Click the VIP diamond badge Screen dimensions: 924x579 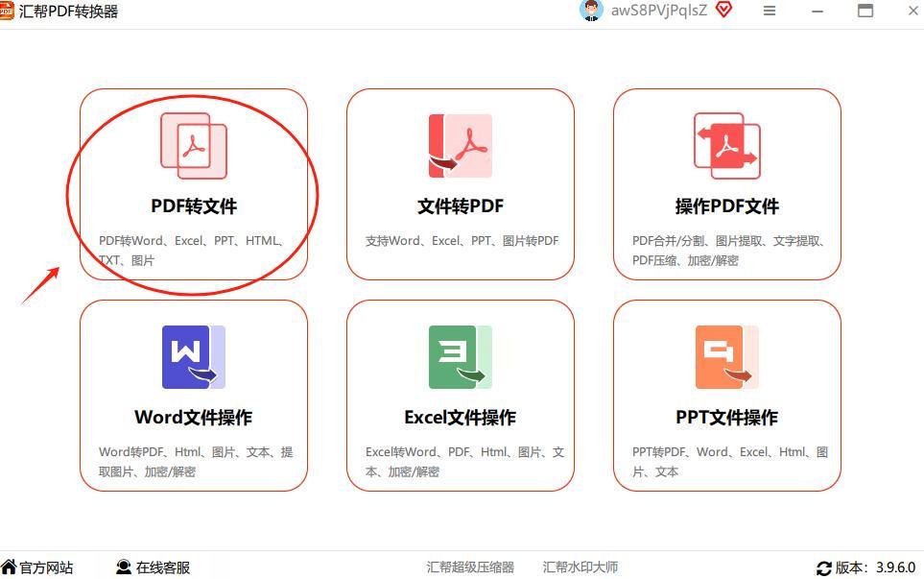point(723,10)
